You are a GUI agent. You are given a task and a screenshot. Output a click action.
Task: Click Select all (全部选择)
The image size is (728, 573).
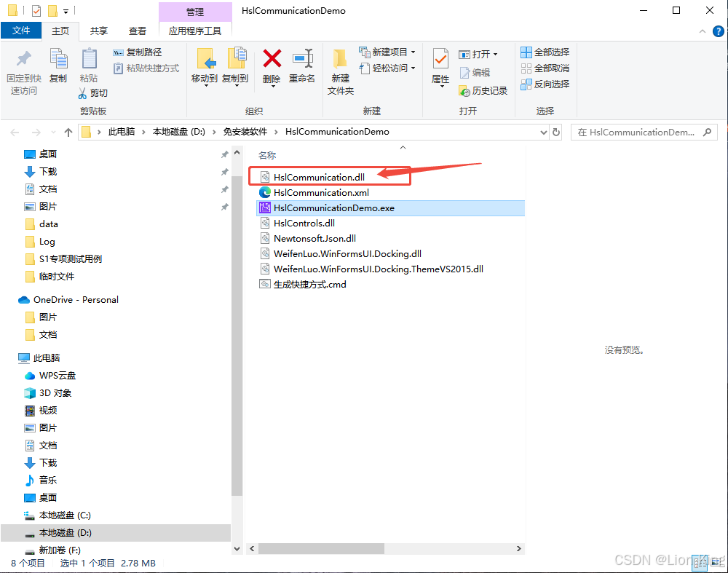coord(545,52)
